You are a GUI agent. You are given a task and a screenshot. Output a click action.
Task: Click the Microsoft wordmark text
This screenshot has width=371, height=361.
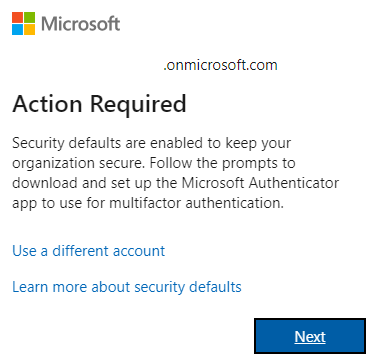point(80,24)
